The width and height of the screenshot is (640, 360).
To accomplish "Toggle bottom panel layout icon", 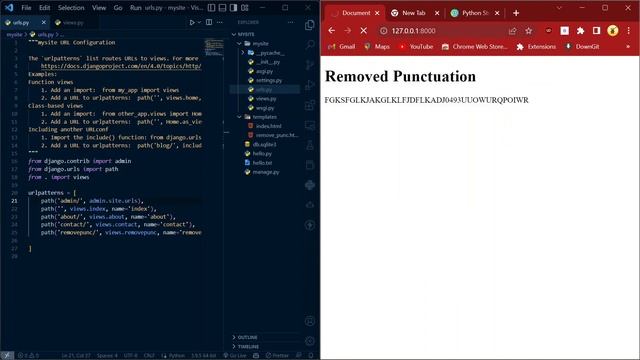I will click(x=222, y=8).
